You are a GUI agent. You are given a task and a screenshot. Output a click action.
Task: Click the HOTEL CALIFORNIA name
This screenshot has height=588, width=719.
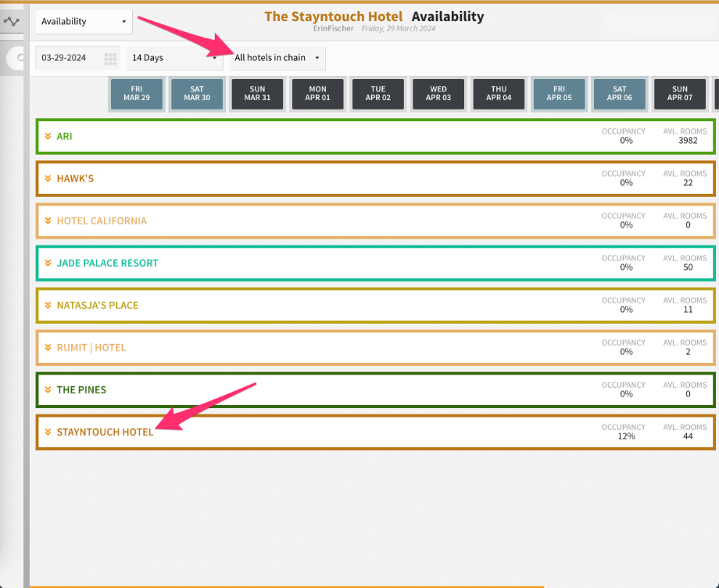pyautogui.click(x=102, y=220)
